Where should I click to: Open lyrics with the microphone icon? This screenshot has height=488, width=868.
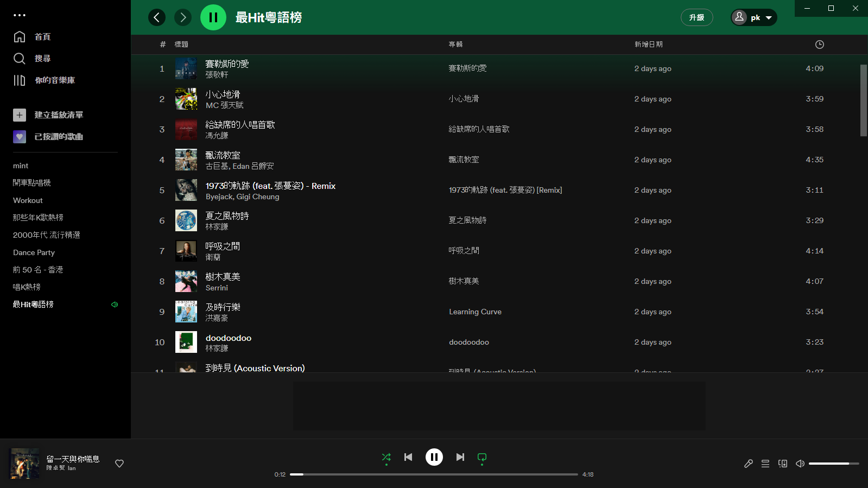(748, 464)
